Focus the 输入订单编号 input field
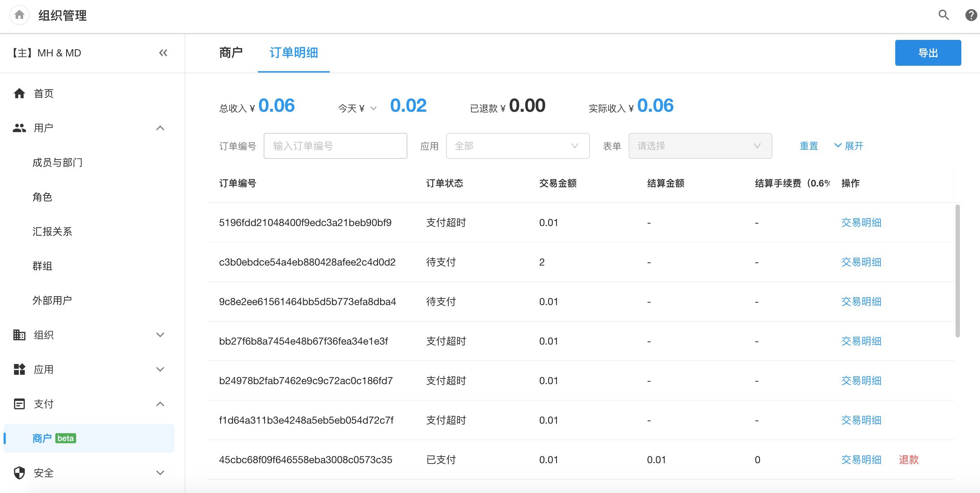The width and height of the screenshot is (980, 493). point(335,146)
